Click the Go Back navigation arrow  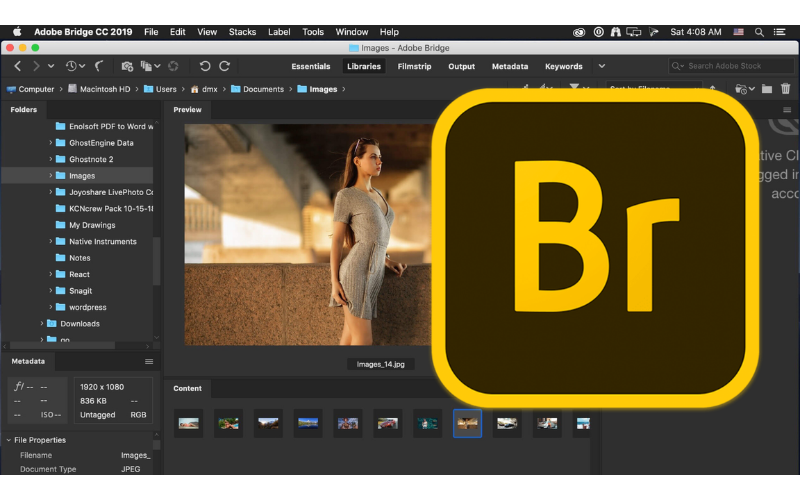[17, 66]
